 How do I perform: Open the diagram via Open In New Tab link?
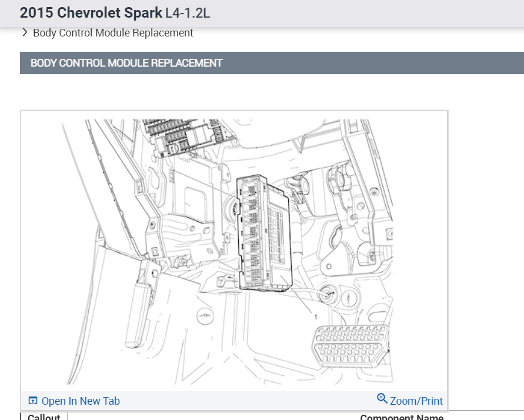tap(81, 401)
